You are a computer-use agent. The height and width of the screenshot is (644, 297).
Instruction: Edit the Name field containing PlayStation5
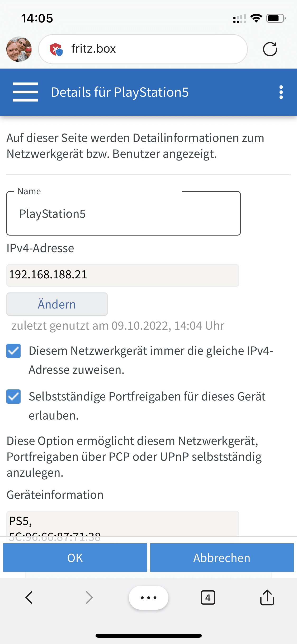coord(123,213)
